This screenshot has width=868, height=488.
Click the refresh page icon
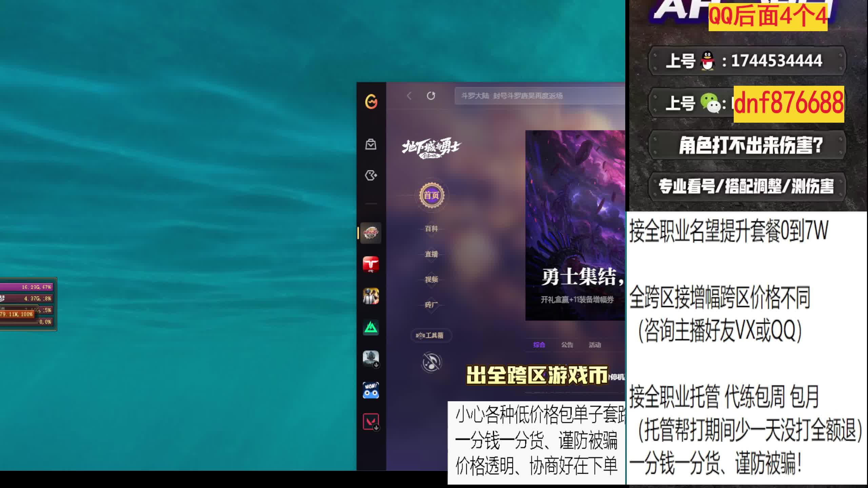431,96
